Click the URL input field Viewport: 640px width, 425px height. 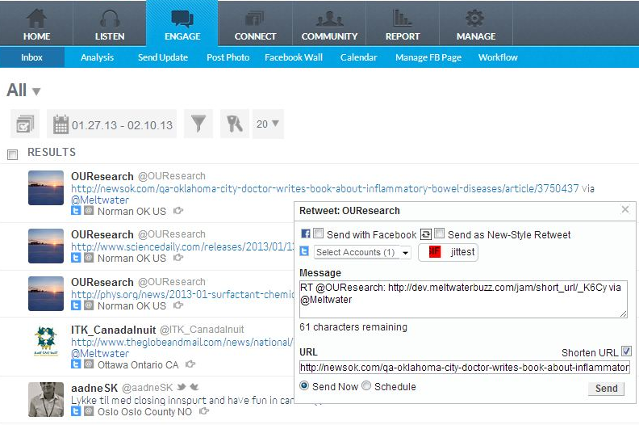coord(464,367)
